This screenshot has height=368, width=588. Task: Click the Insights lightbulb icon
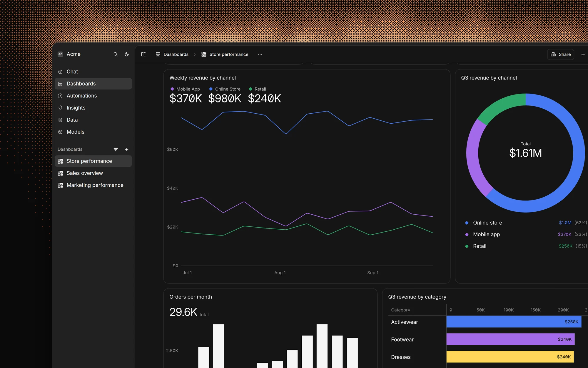click(x=60, y=108)
